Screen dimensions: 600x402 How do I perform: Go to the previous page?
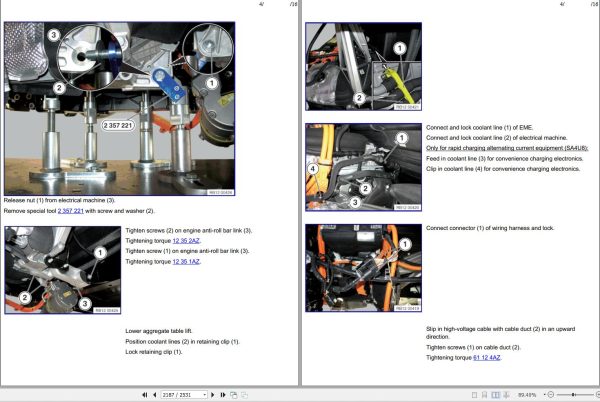click(155, 395)
